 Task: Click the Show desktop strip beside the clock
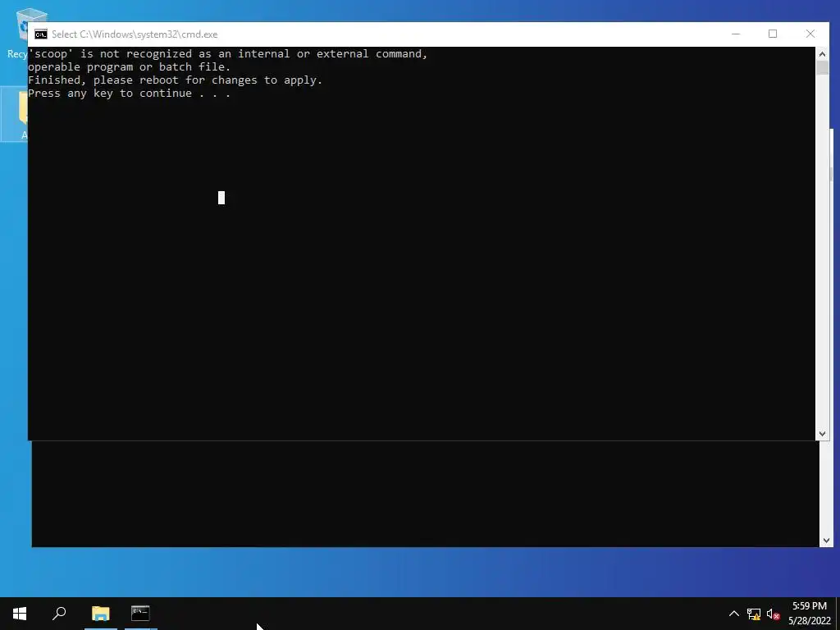838,614
